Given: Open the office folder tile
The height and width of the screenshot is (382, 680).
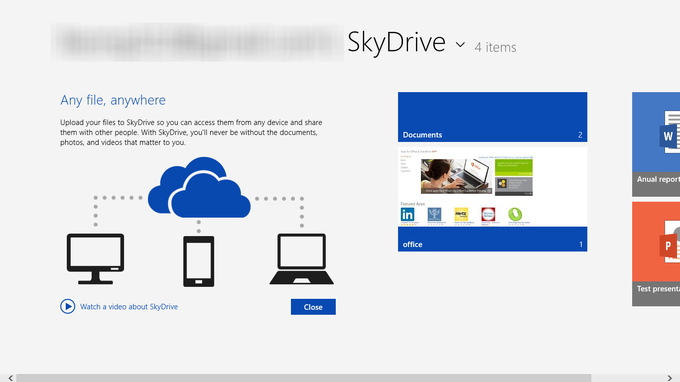Looking at the screenshot, I should tap(493, 199).
